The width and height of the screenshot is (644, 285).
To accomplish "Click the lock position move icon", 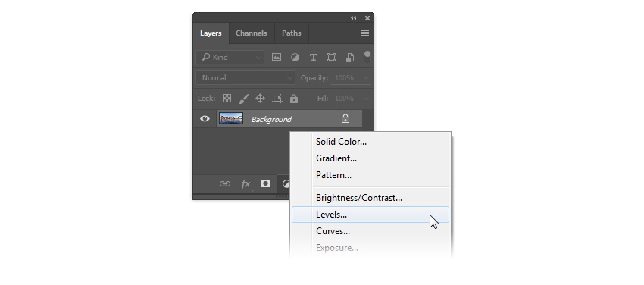I will point(260,98).
